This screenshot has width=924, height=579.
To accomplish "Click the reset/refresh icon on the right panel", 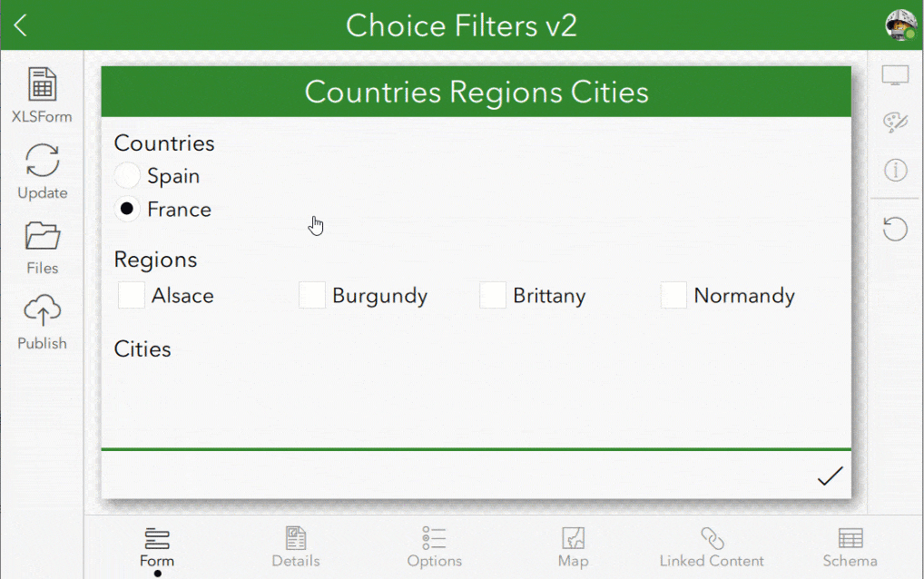I will point(895,229).
